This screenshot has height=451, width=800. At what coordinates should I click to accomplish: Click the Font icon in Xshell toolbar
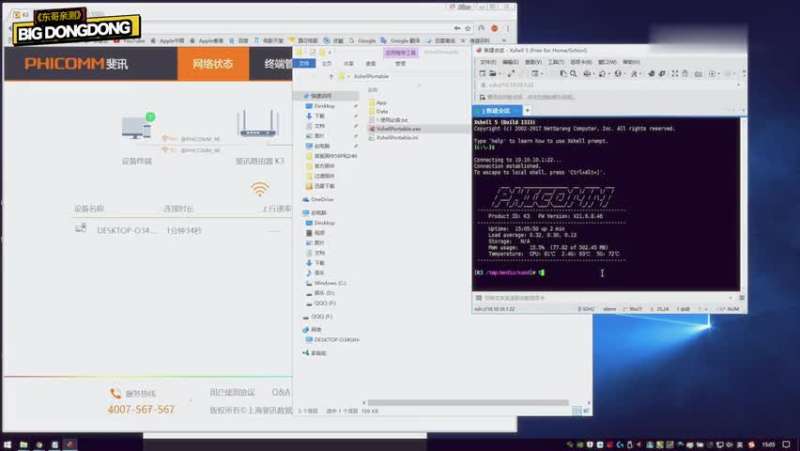tap(634, 74)
